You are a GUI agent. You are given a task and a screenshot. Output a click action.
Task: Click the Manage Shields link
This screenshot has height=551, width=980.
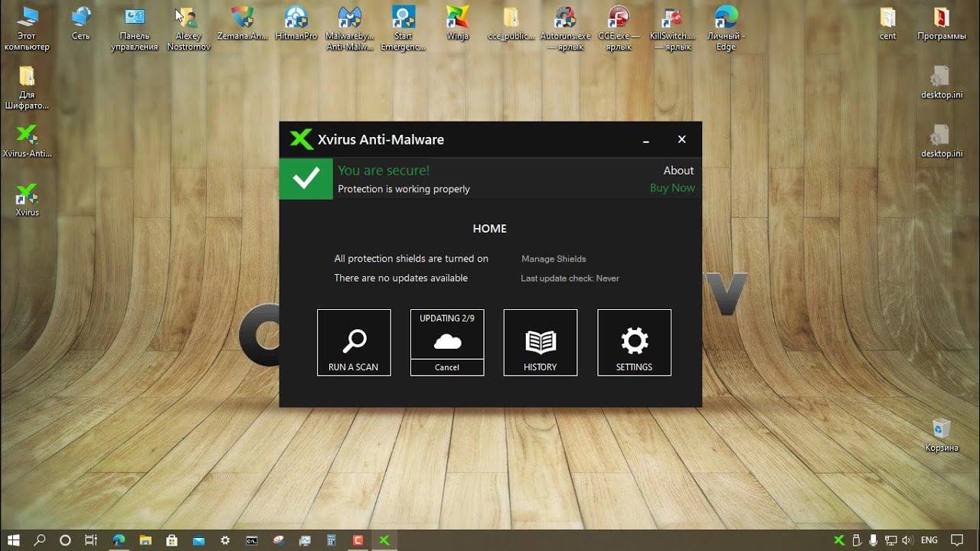coord(554,259)
